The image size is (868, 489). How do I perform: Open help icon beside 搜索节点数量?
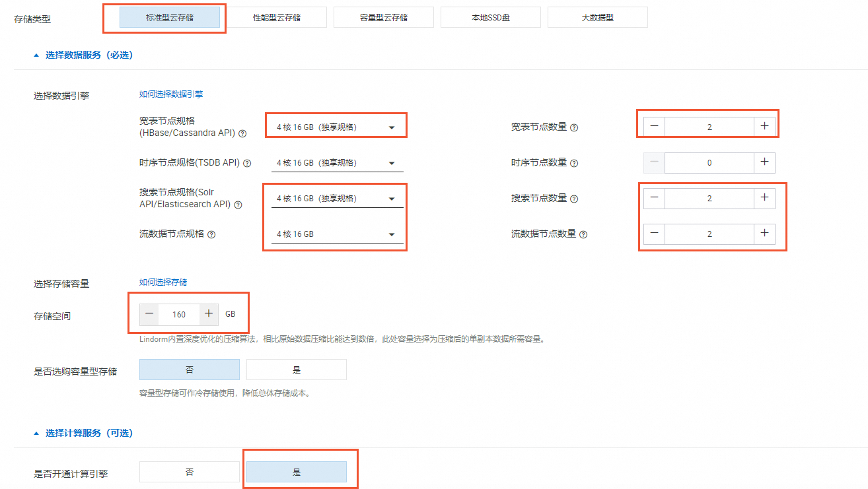pos(574,199)
